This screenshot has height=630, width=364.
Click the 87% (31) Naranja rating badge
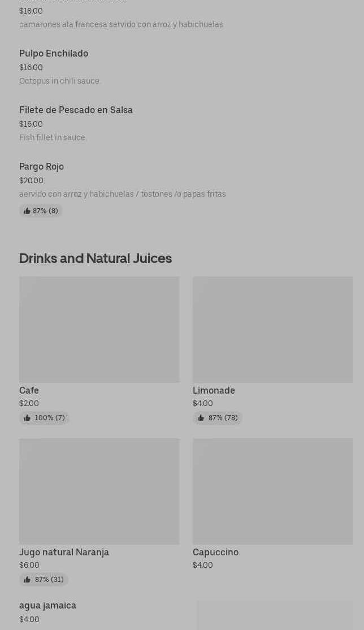point(44,579)
